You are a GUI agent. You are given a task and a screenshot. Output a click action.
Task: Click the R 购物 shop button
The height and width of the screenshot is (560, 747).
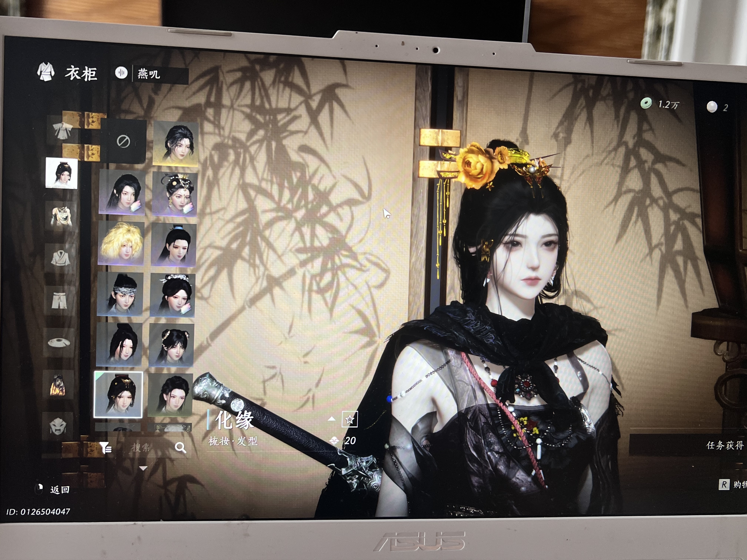tap(732, 485)
